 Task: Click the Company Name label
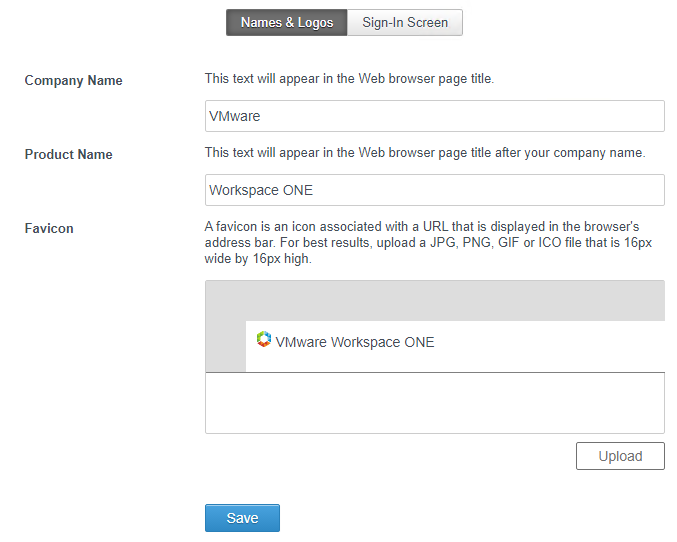(x=73, y=81)
